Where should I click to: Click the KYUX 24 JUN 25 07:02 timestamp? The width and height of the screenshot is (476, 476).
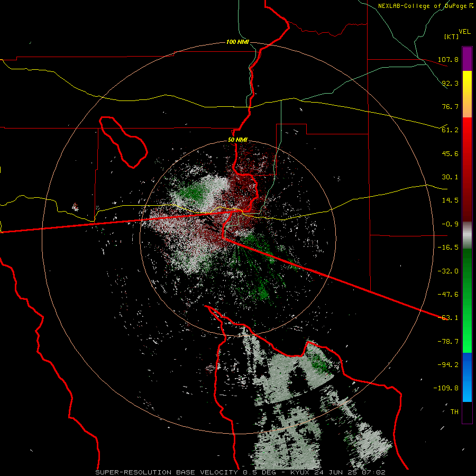(338, 472)
